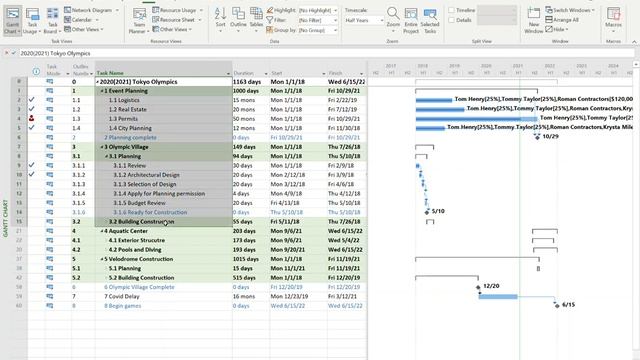The height and width of the screenshot is (360, 640).
Task: Open the Tables menu
Action: click(256, 20)
